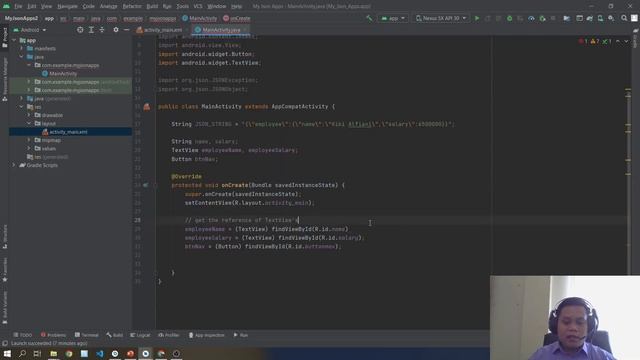Open Chrome from the taskbar
This screenshot has width=640, height=360.
click(69, 353)
